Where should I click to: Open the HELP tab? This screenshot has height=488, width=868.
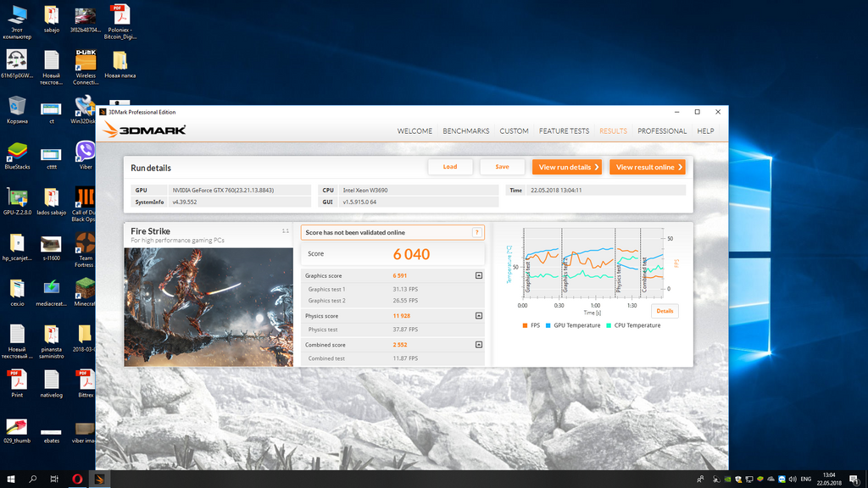(705, 131)
